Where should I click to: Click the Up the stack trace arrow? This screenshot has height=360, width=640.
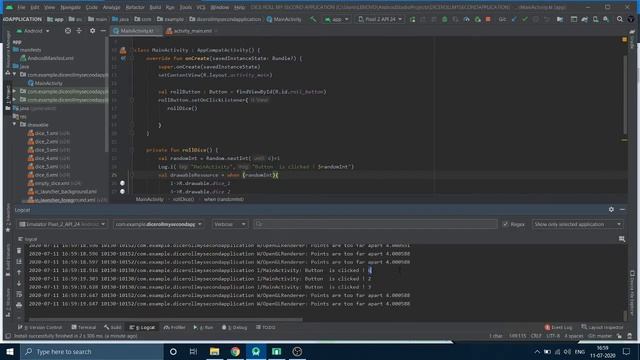[19, 272]
